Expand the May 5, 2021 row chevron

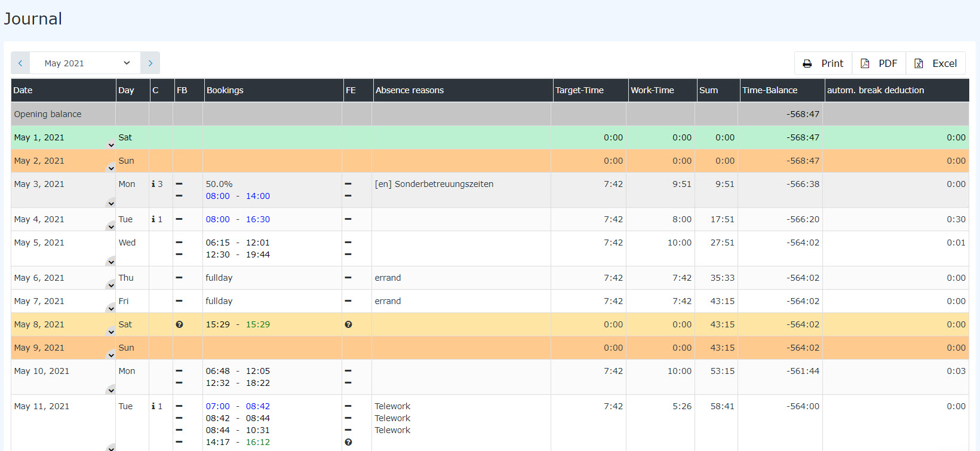(x=111, y=262)
